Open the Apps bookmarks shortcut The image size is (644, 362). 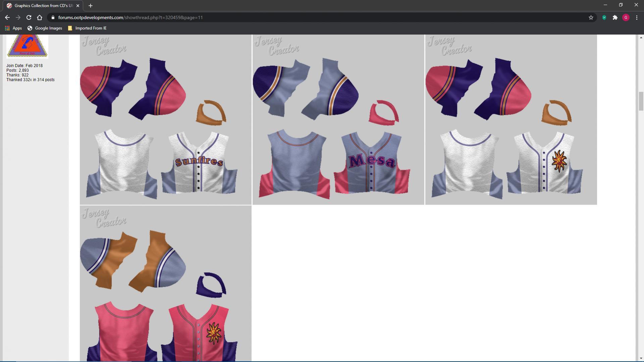13,28
